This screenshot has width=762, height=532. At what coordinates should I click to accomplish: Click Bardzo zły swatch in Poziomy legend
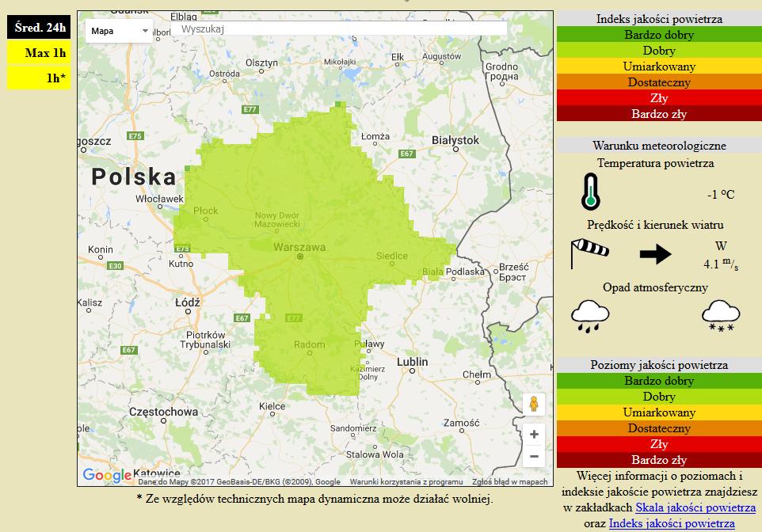pyautogui.click(x=659, y=460)
